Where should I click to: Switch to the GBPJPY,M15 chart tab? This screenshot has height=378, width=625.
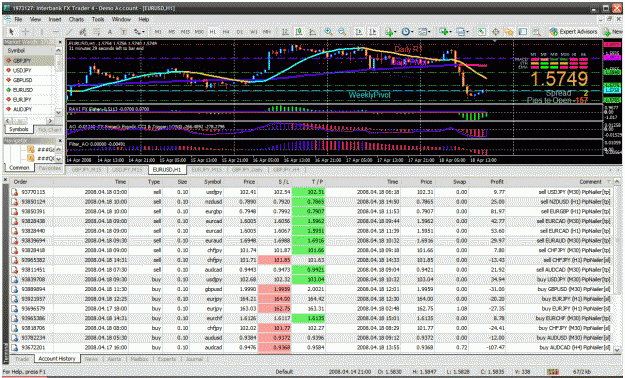tap(86, 170)
